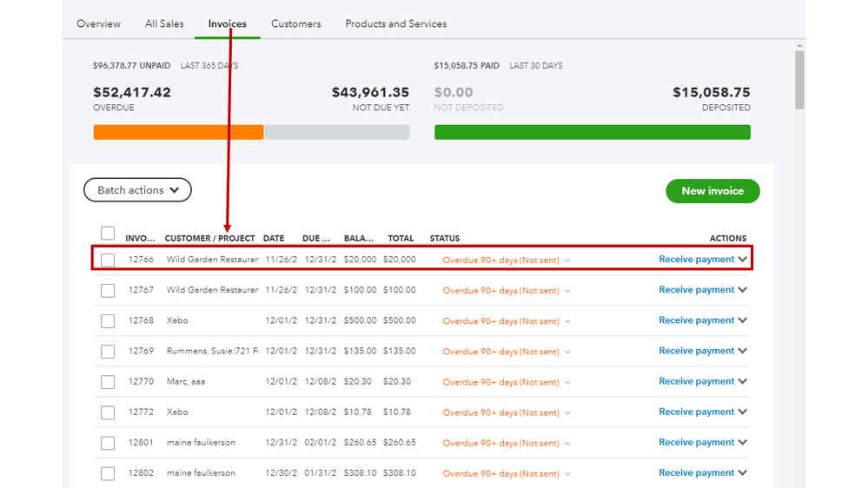Expand status chevron for invoice 12770
The width and height of the screenshot is (868, 488).
point(567,382)
